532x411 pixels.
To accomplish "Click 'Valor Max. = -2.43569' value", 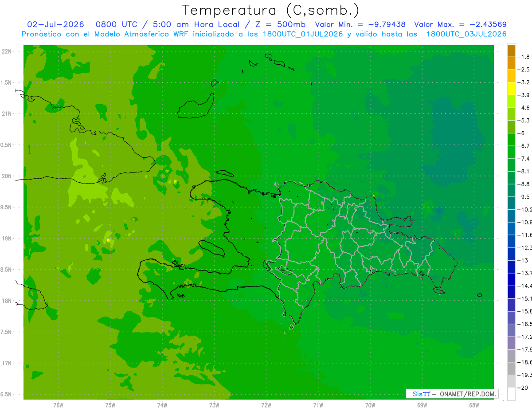I will 460,24.
